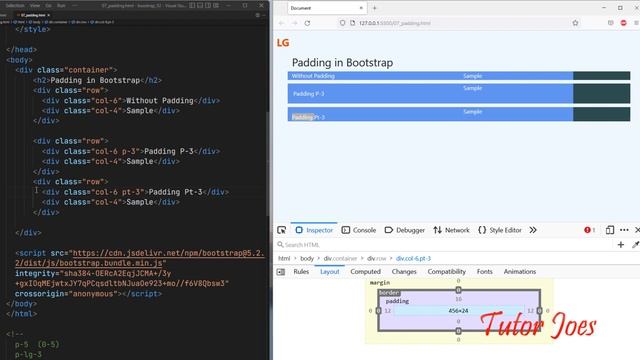Screen dimensions: 640x360
Task: Open the Style Editor tab
Action: point(500,230)
